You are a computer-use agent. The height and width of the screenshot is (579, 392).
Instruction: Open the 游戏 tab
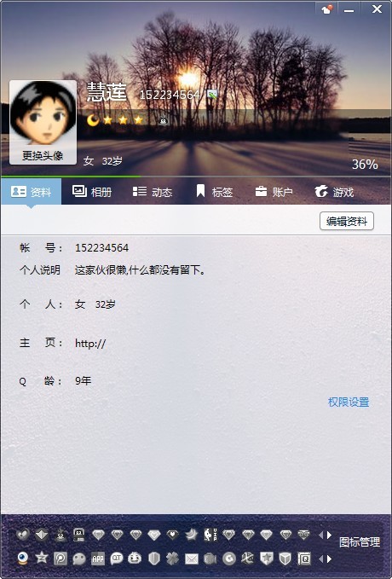coord(334,192)
